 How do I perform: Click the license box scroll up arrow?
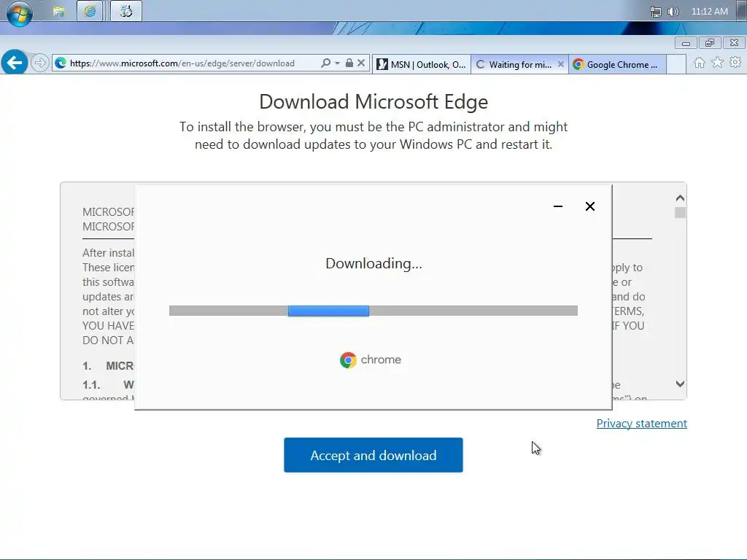[680, 198]
